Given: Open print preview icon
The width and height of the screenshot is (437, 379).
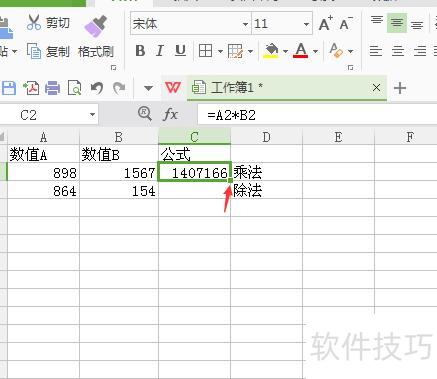Looking at the screenshot, I should click(74, 88).
